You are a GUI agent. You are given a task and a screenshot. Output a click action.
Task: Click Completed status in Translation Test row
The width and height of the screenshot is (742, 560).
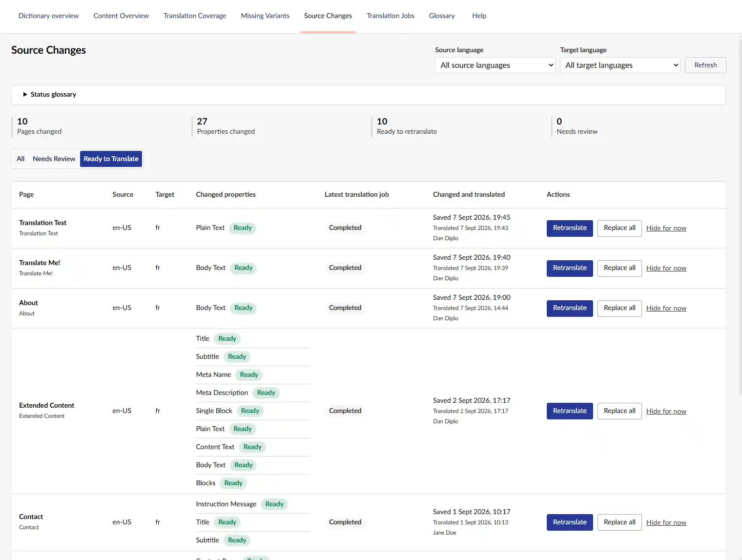[x=345, y=228]
